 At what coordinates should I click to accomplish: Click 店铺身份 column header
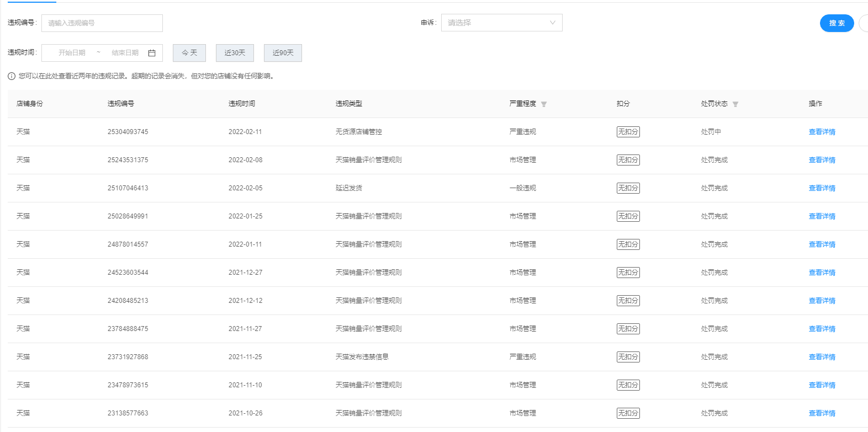tap(30, 104)
